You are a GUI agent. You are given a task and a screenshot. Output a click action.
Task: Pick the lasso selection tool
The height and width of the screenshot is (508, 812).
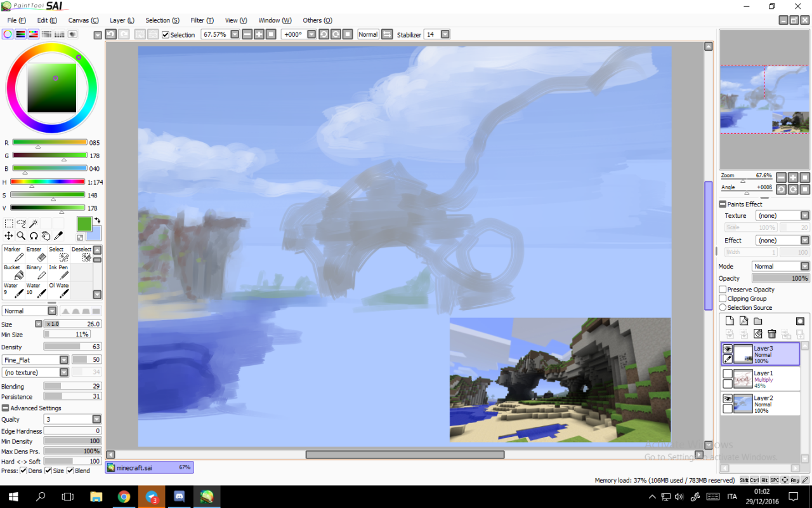click(x=21, y=224)
